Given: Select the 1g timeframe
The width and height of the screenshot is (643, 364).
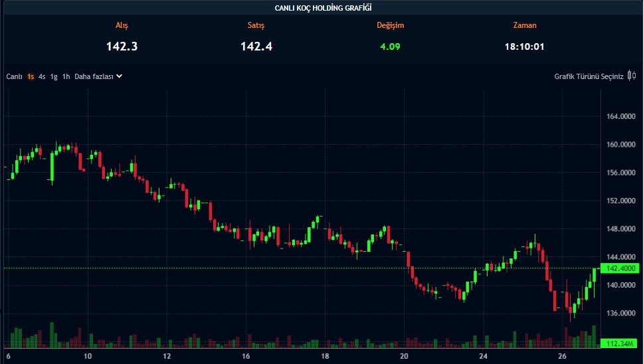Looking at the screenshot, I should 54,76.
